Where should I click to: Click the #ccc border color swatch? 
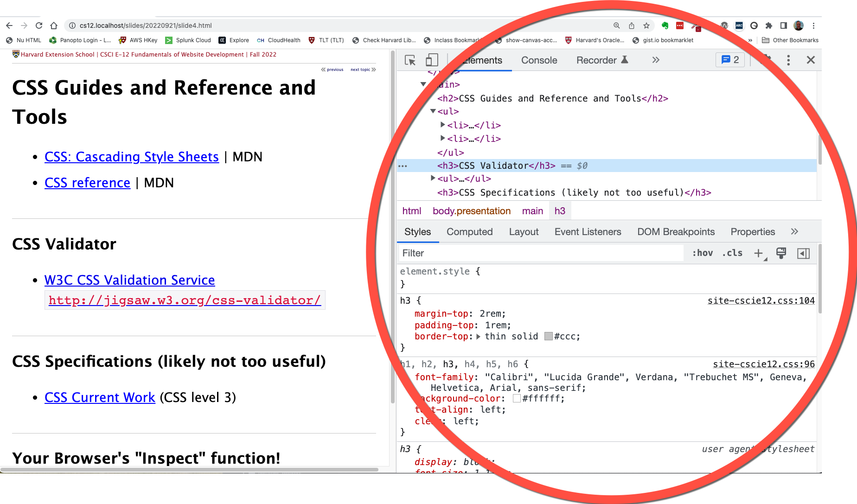[548, 337]
